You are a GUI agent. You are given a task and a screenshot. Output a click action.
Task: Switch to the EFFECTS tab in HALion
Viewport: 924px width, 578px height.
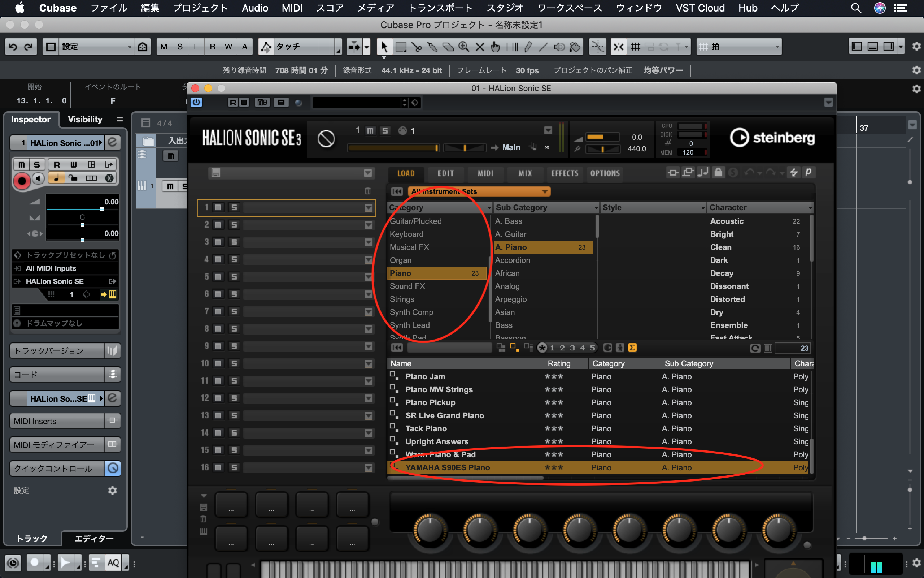[565, 173]
